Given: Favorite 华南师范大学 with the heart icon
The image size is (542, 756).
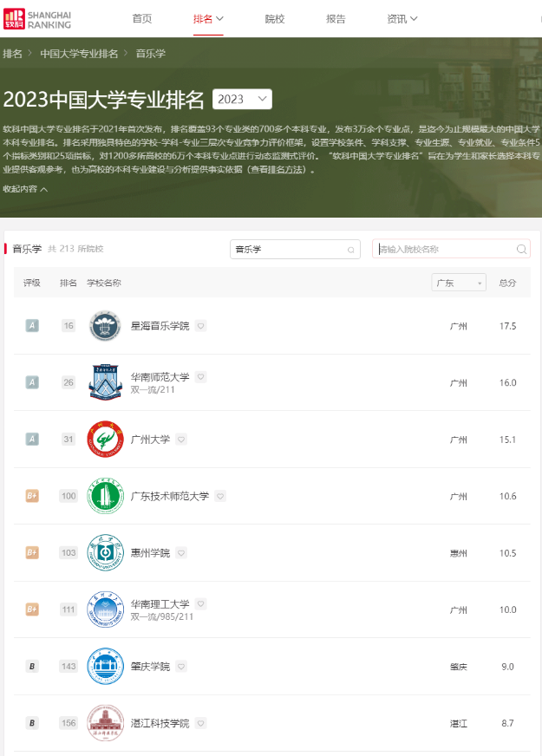Looking at the screenshot, I should [x=200, y=376].
